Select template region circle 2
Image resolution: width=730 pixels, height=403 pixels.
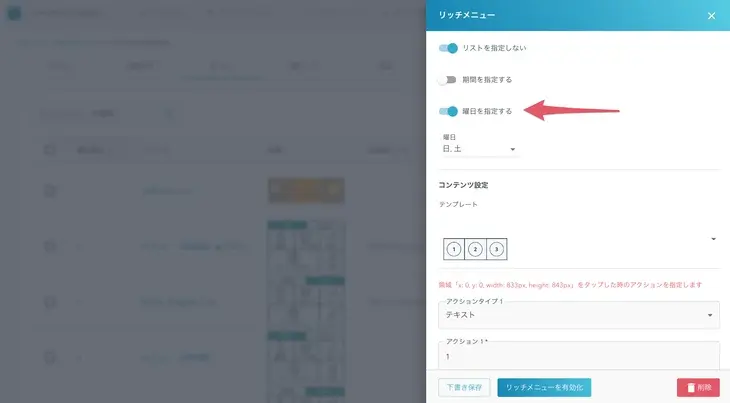[x=475, y=249]
